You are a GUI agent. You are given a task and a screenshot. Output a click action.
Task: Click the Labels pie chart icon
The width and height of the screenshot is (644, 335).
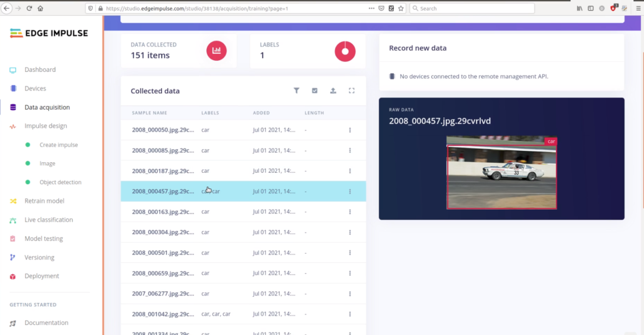click(345, 51)
